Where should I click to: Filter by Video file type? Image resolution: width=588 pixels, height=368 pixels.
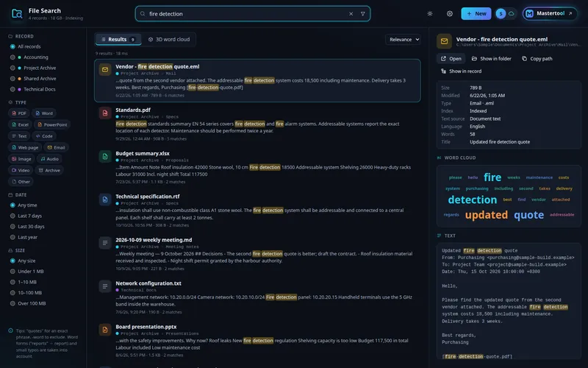21,170
